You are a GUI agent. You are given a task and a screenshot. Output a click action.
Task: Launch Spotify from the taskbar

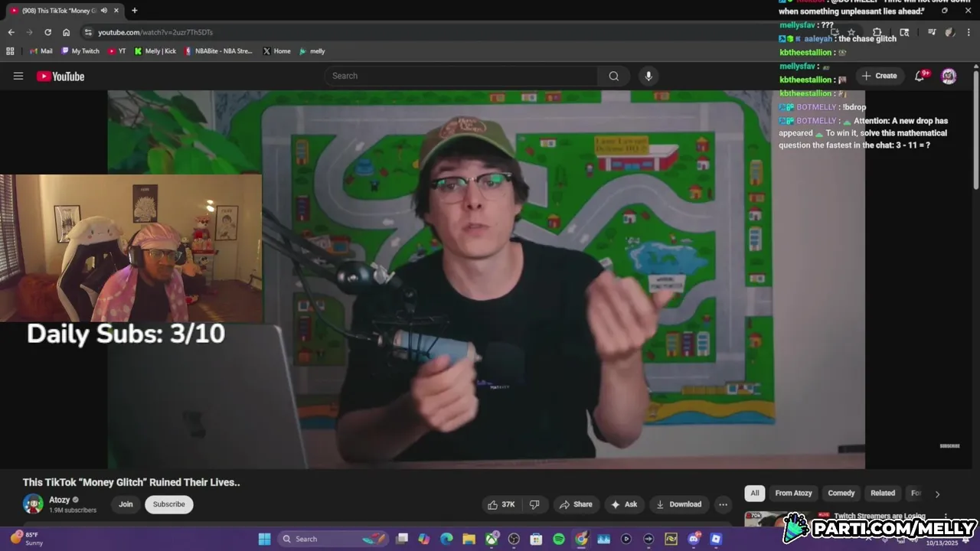(559, 539)
